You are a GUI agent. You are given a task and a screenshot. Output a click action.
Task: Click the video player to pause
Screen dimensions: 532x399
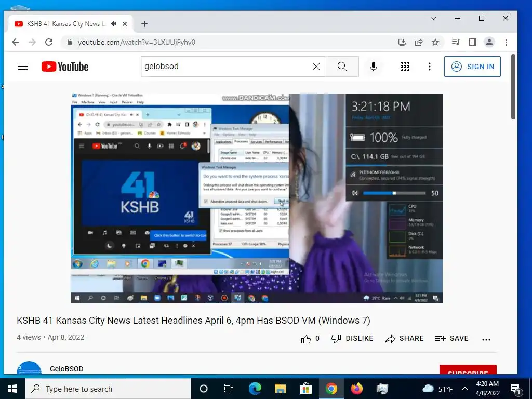[x=257, y=198]
